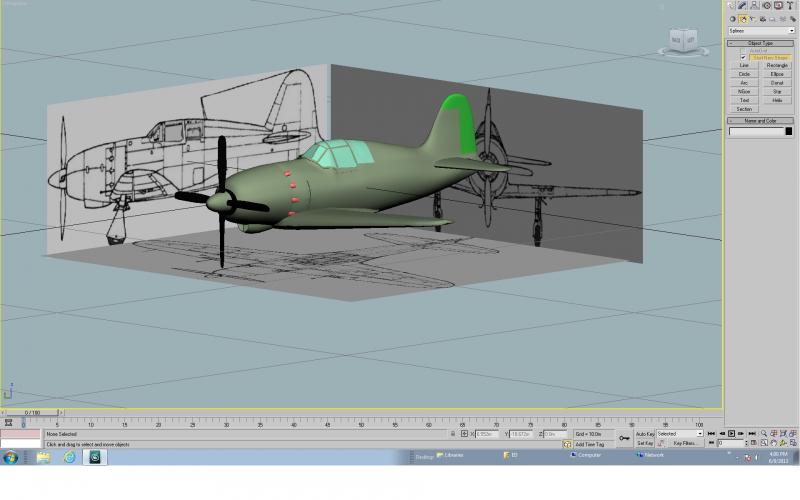The image size is (800, 500).
Task: Toggle the selection lock icon
Action: coord(453,434)
